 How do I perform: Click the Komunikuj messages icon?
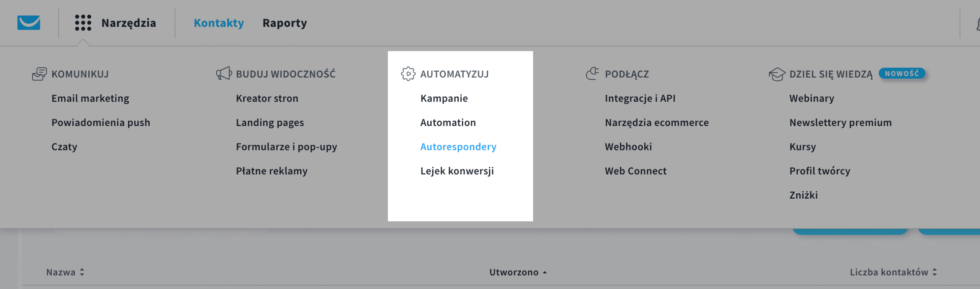click(39, 74)
